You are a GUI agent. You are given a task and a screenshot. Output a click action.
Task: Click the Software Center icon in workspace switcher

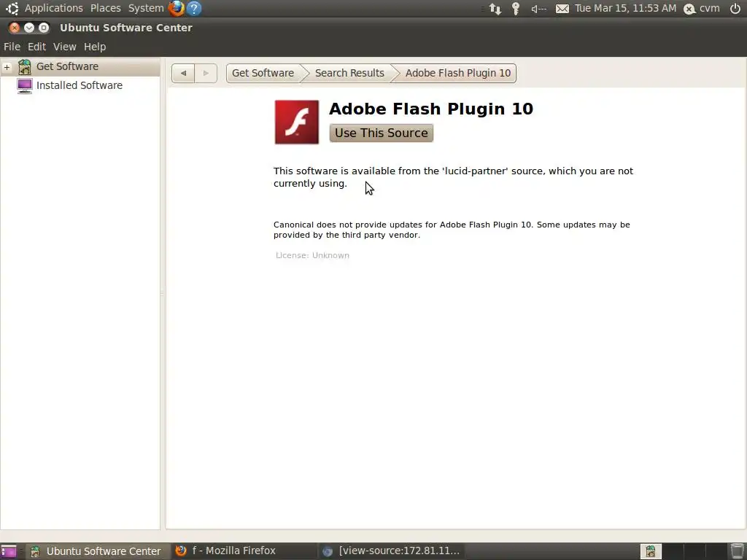(650, 551)
